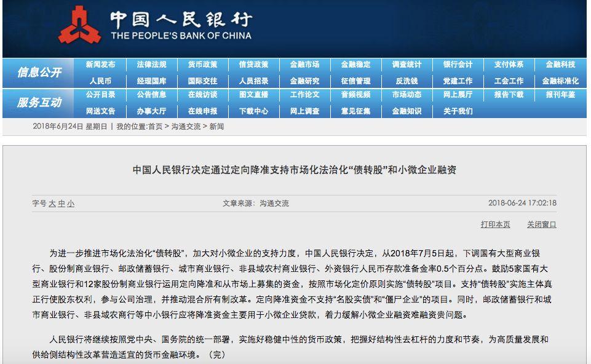Open the 信贷政策 menu item
Screen dimensions: 591x364
(253, 65)
